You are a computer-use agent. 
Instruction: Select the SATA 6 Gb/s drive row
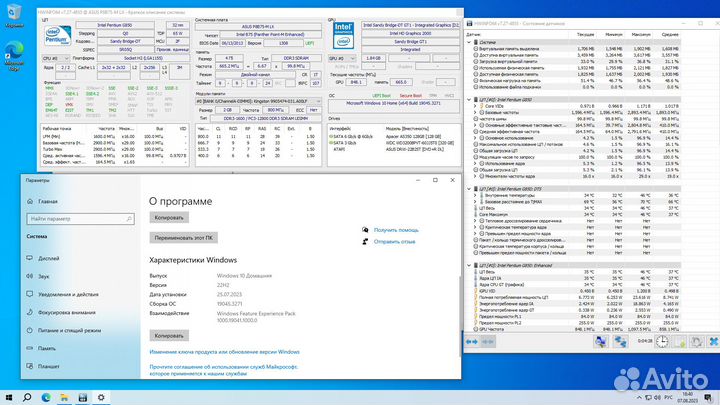[x=394, y=136]
